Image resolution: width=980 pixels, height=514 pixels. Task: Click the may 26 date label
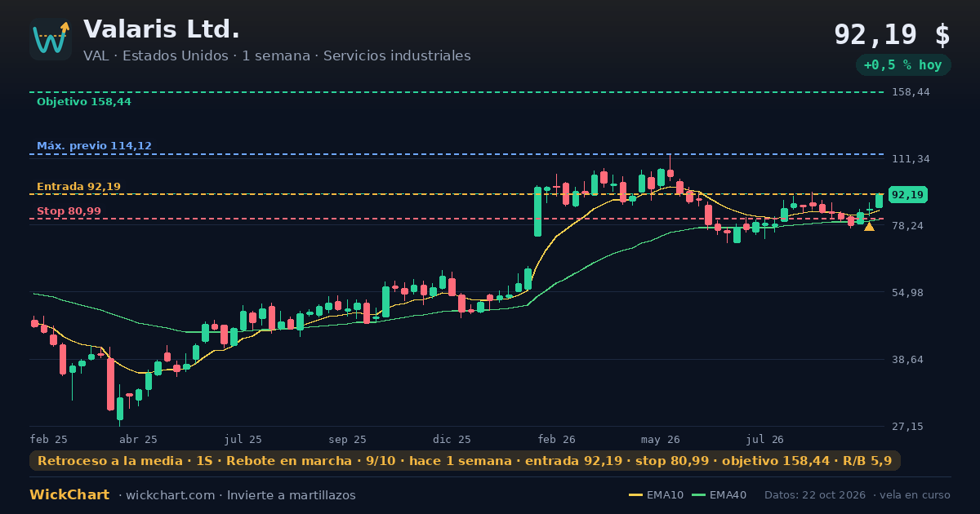(661, 440)
